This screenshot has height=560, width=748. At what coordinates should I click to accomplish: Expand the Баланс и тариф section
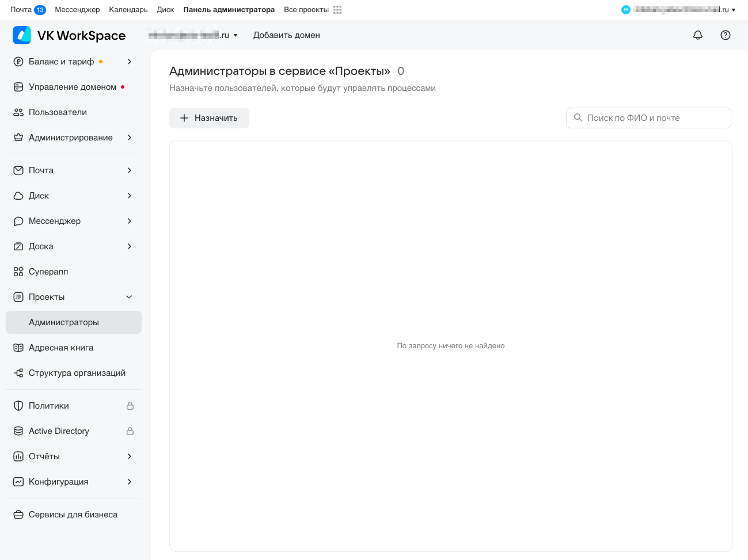point(130,62)
